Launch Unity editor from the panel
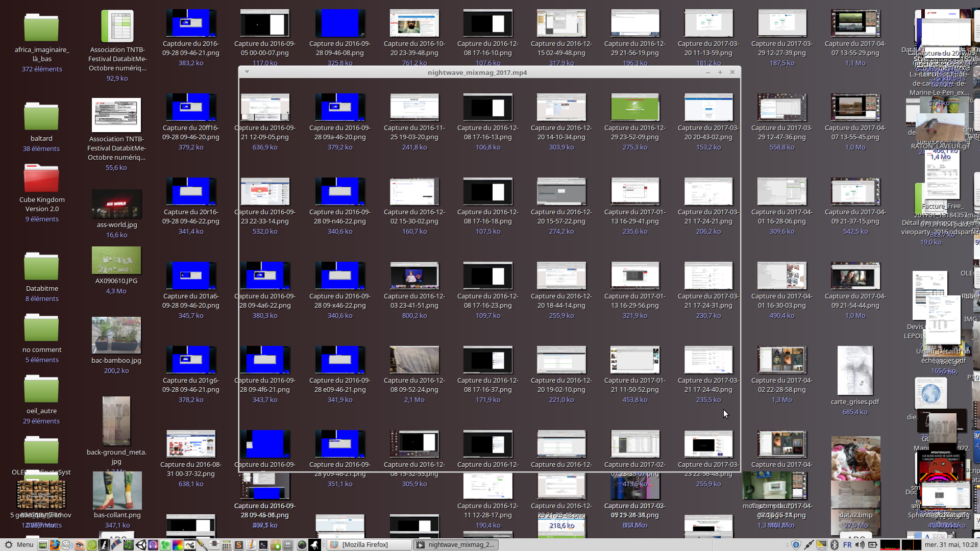 coord(141,545)
